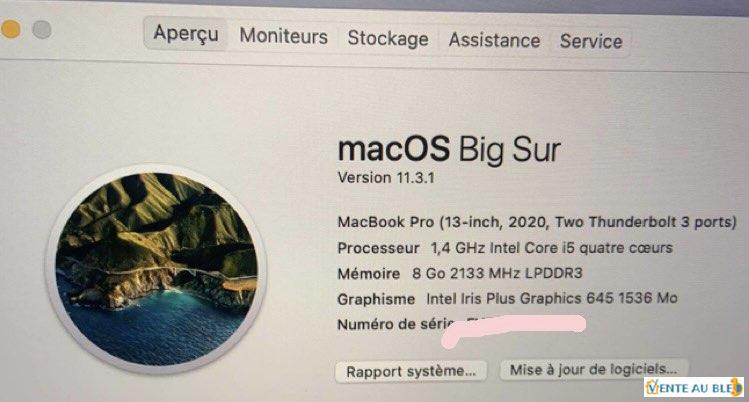The height and width of the screenshot is (402, 749).
Task: Switch to the Aperçu tab
Action: pos(186,34)
